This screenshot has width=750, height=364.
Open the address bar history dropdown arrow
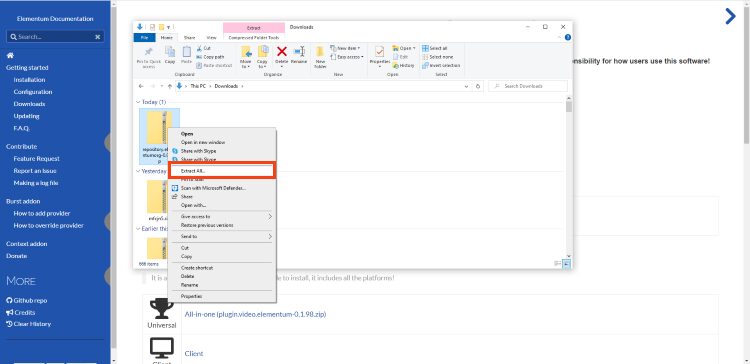466,87
